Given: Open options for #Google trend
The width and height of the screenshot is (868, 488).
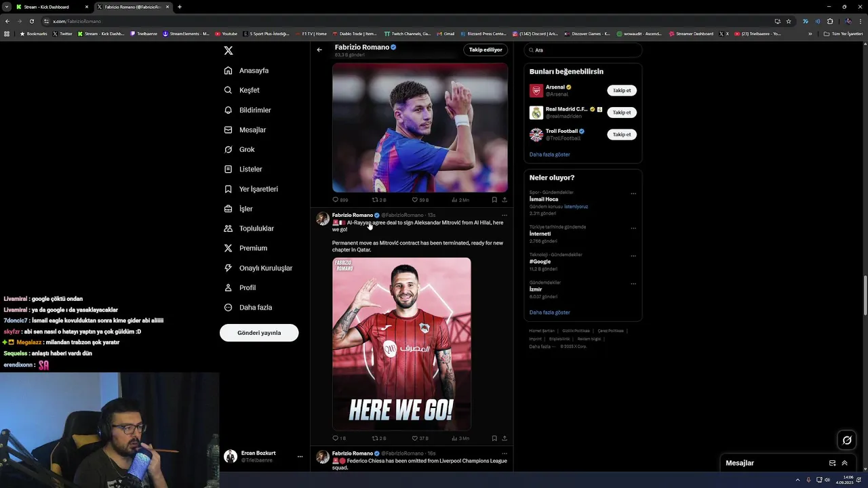Looking at the screenshot, I should pos(633,256).
